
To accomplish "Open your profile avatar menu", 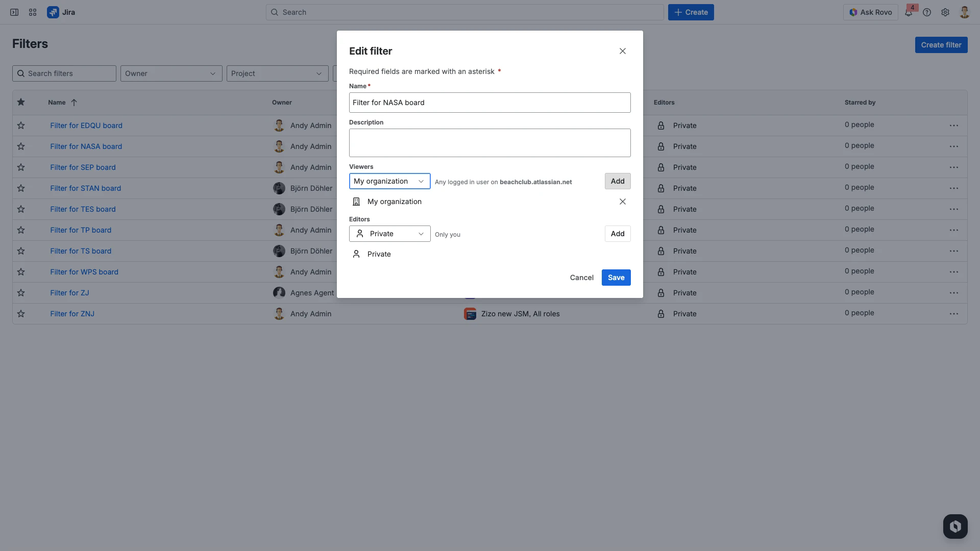I will [964, 12].
